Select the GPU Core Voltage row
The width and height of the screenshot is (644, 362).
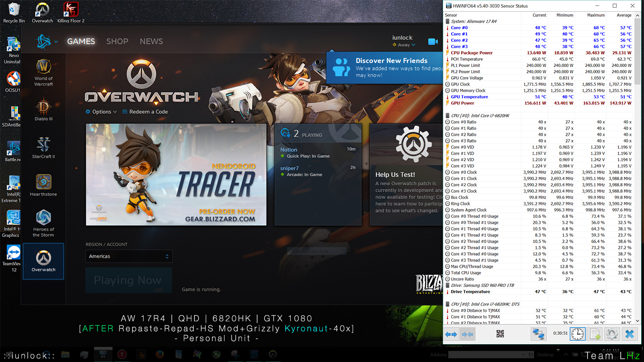pyautogui.click(x=538, y=78)
